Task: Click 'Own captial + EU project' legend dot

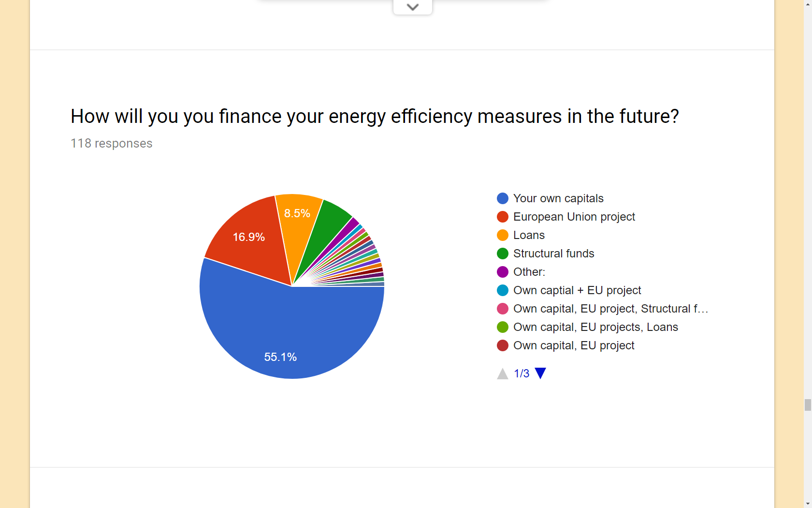Action: click(503, 290)
